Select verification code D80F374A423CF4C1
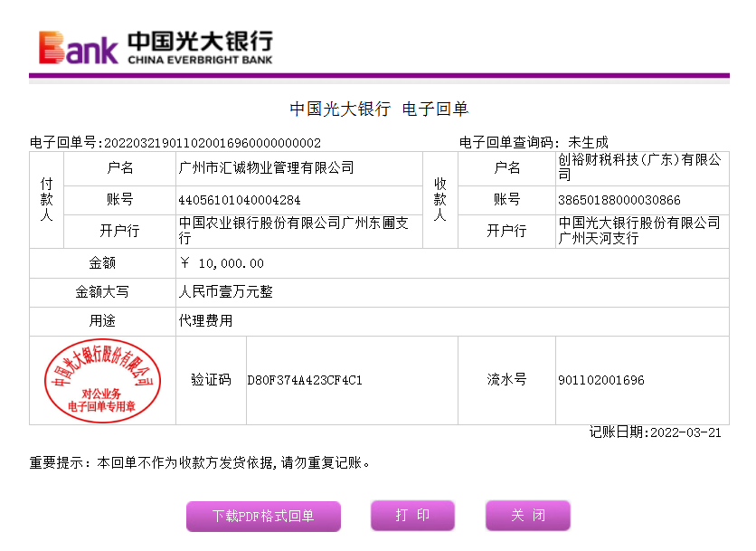Image resolution: width=756 pixels, height=551 pixels. pyautogui.click(x=305, y=380)
